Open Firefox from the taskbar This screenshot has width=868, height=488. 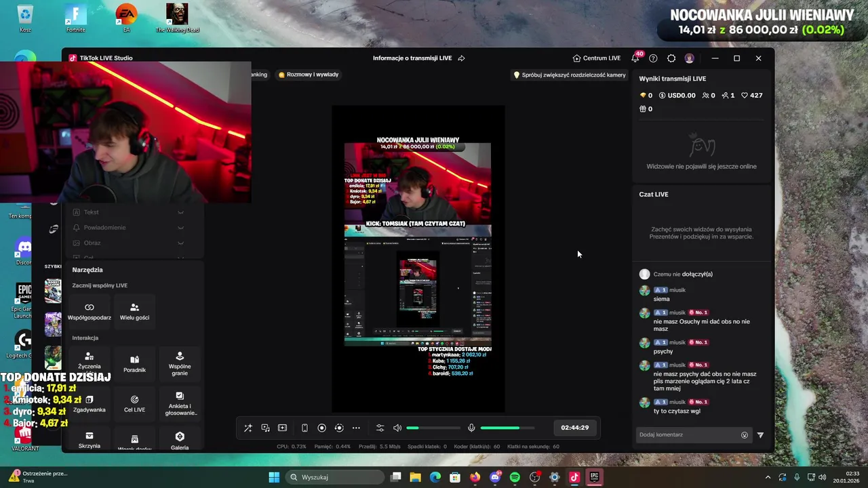(475, 477)
